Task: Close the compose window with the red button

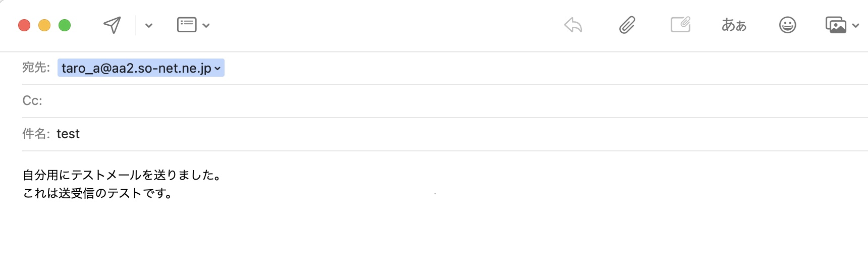Action: point(24,25)
